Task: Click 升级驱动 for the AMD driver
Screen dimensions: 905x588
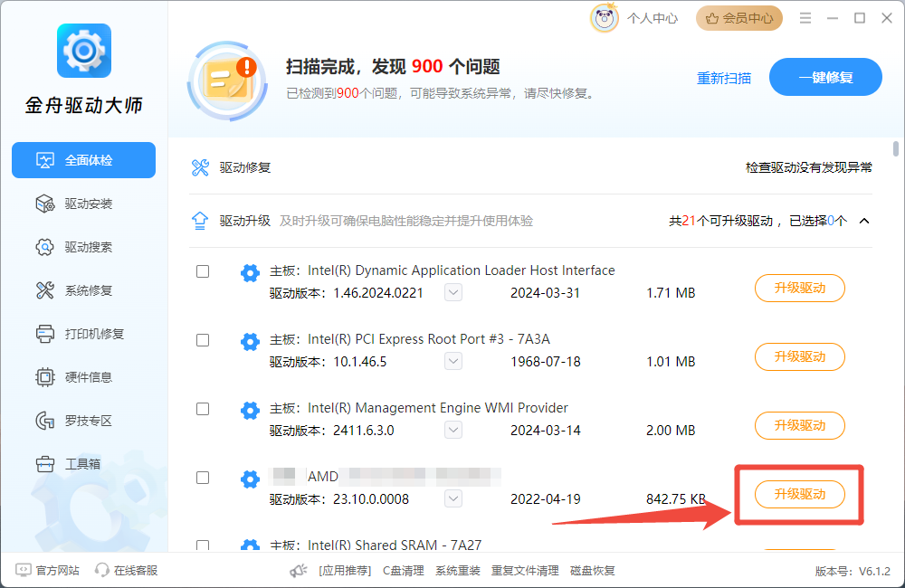Action: (x=800, y=494)
